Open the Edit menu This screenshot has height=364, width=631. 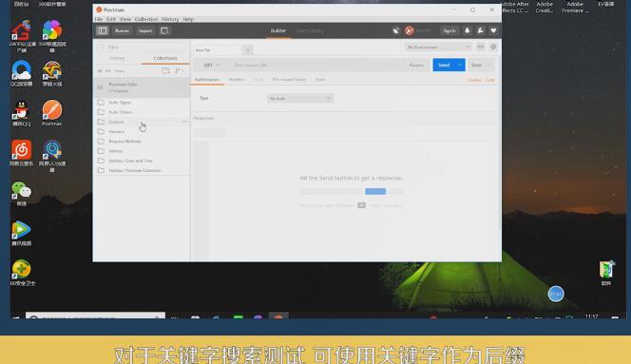111,19
